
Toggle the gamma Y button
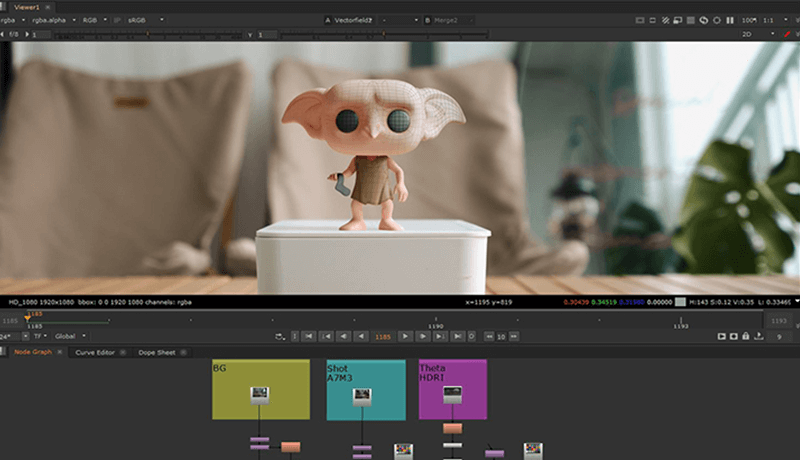pyautogui.click(x=250, y=35)
